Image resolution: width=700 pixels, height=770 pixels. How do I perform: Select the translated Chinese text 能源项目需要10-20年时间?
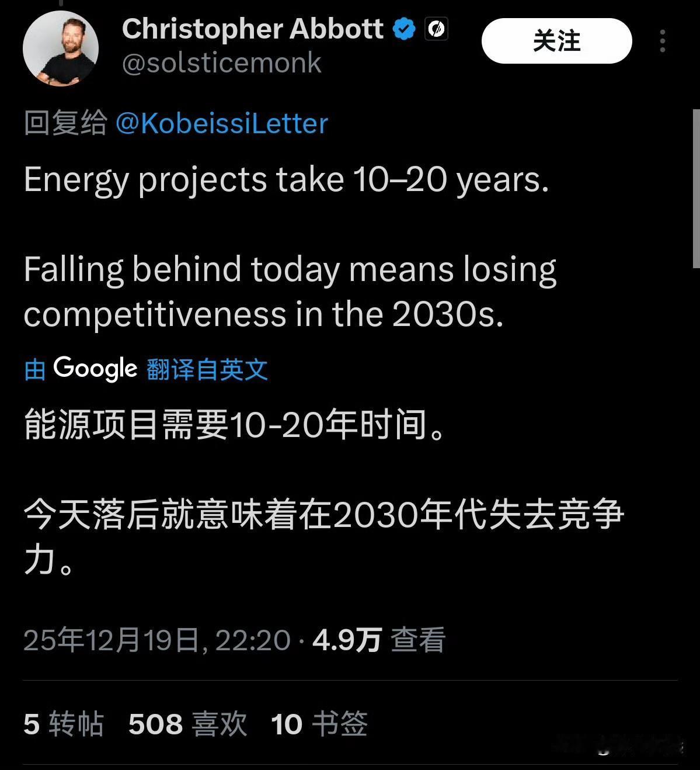click(236, 424)
